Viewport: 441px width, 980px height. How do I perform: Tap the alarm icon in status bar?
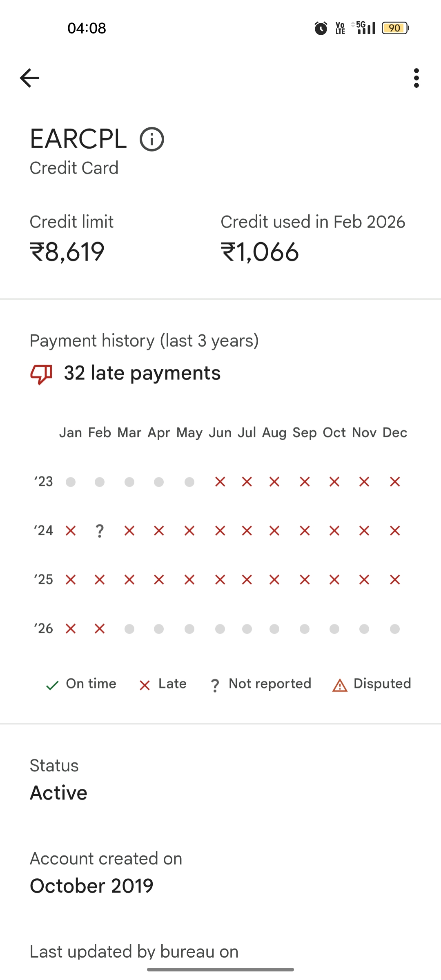pos(321,28)
